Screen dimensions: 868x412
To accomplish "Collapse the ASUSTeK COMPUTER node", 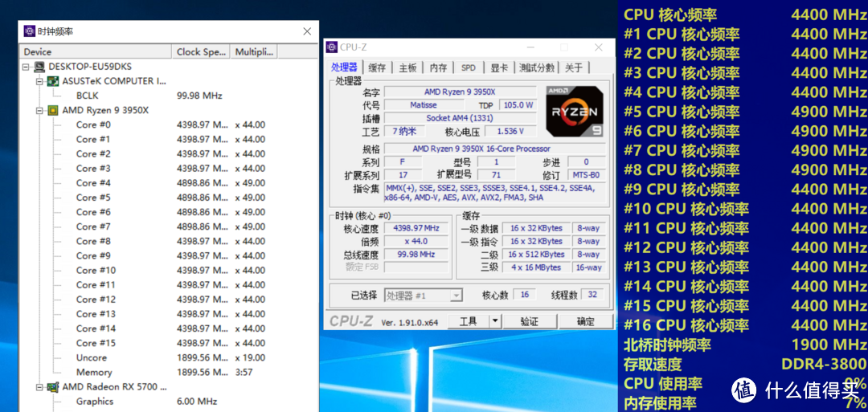I will click(40, 81).
